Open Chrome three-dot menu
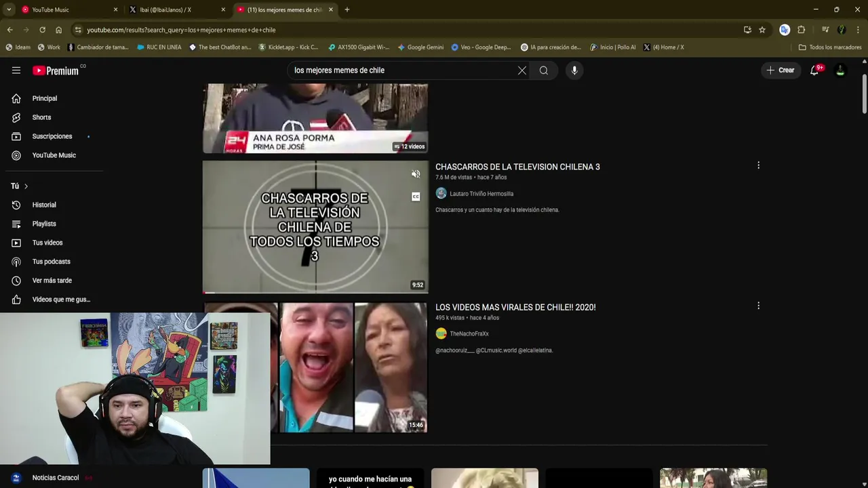Viewport: 868px width, 488px height. [859, 30]
